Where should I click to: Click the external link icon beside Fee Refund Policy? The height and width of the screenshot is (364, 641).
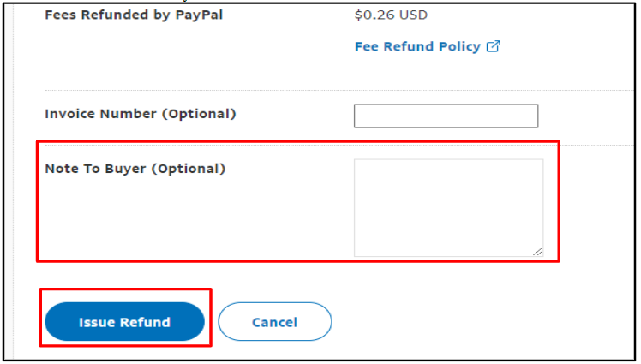[x=494, y=47]
